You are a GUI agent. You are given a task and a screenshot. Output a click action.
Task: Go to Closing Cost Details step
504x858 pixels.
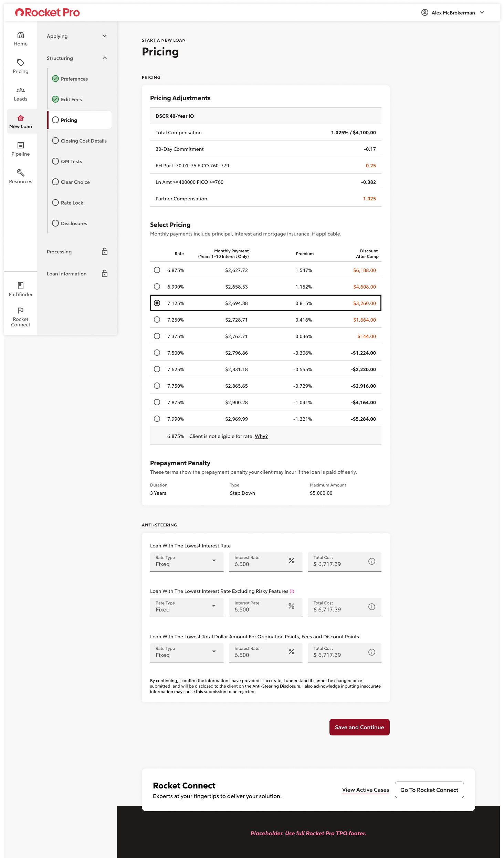click(x=84, y=141)
